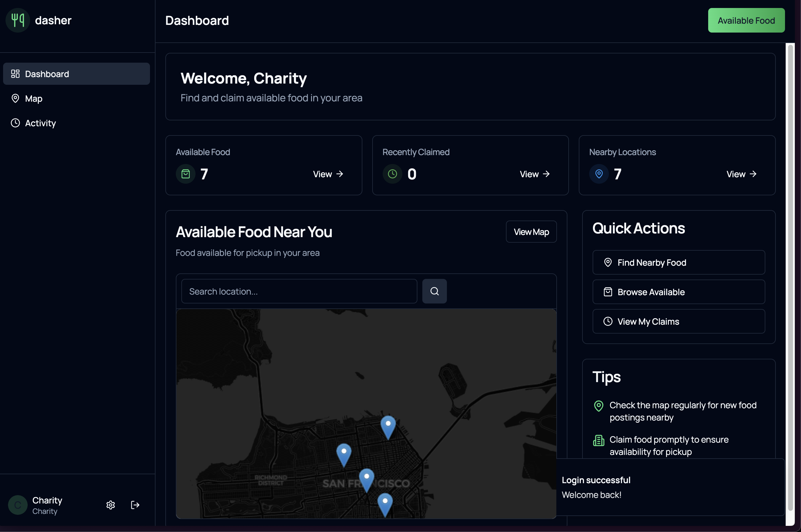Click the magnifier search button by location field
This screenshot has height=532, width=801.
(434, 291)
